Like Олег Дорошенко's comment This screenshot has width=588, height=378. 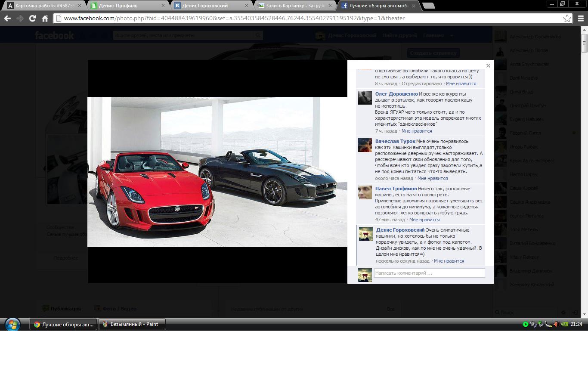(x=416, y=131)
